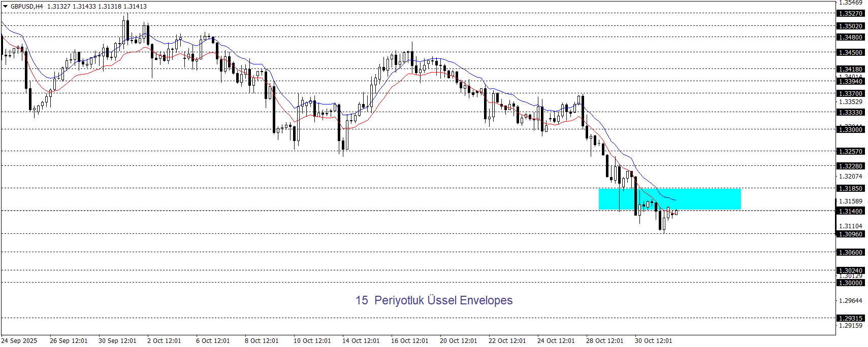
Task: Click the 8 Oct 12:01 time axis label
Action: coord(262,341)
